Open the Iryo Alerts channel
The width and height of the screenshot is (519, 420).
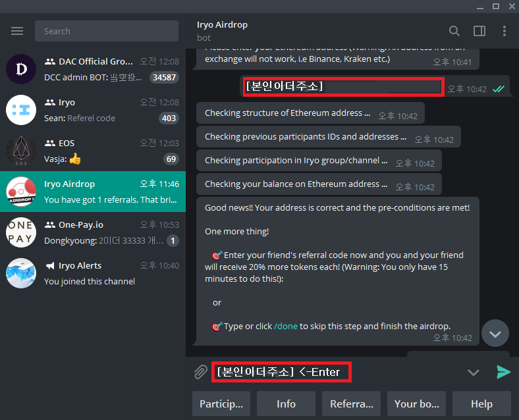coord(93,273)
